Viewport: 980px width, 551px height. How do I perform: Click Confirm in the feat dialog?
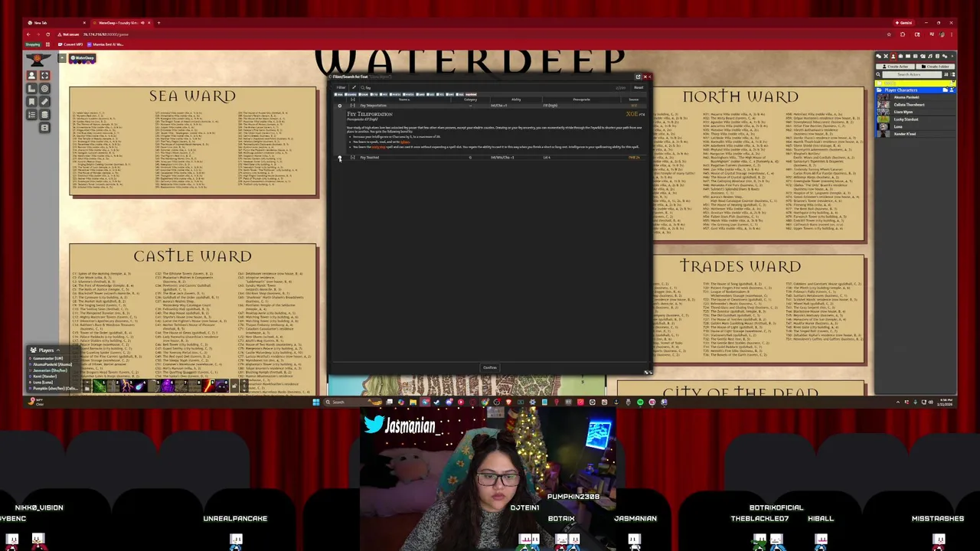click(x=490, y=367)
